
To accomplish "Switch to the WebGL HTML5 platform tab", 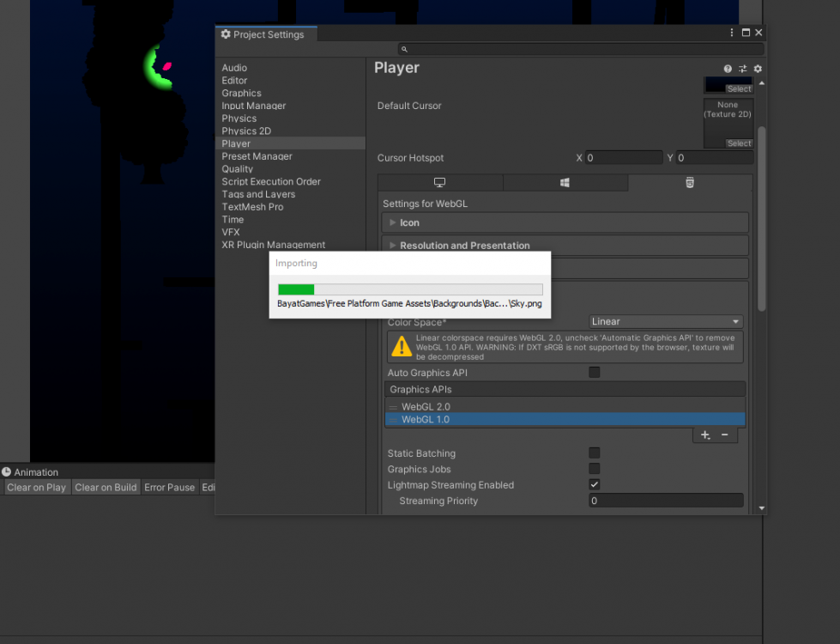I will coord(689,183).
